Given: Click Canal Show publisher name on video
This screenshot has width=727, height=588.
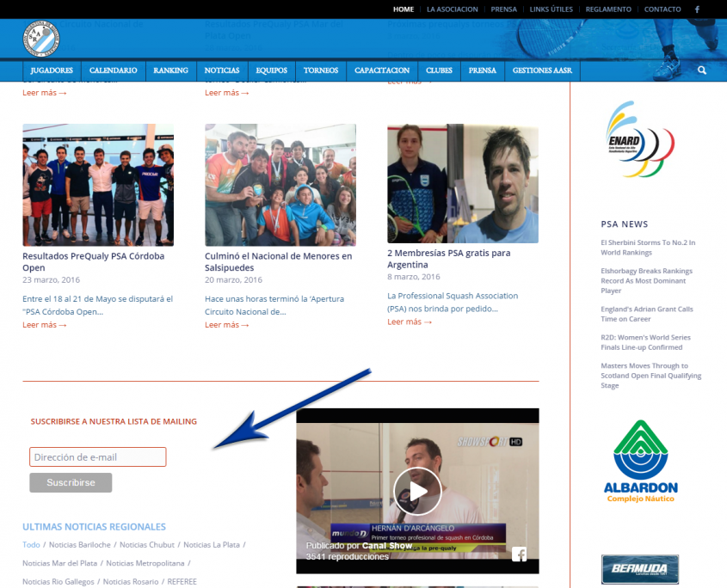Looking at the screenshot, I should coord(387,545).
